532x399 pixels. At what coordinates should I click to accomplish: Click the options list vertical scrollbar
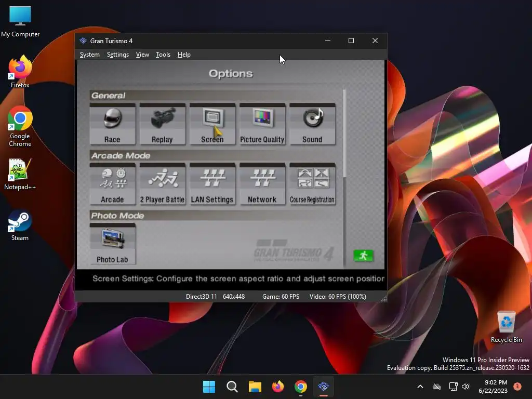(344, 133)
